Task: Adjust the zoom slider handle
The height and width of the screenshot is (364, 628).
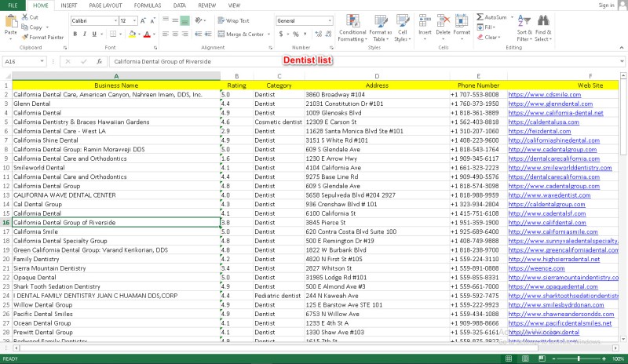Action: 579,359
